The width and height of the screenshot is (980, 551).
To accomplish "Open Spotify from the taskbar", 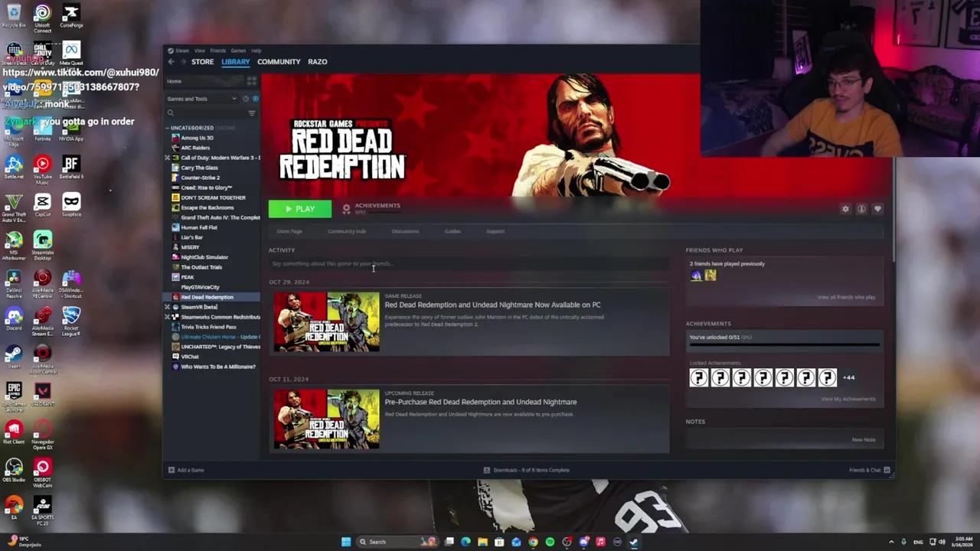I will coord(550,542).
